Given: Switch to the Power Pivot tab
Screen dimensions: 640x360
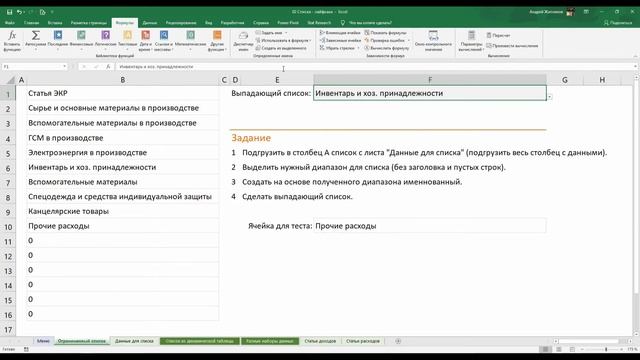Looking at the screenshot, I should coord(288,23).
